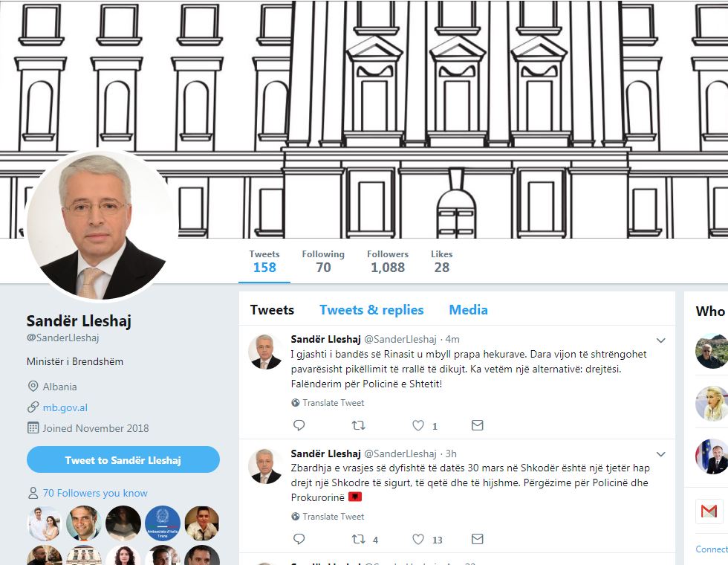Retweet the Shkodër tweet with 4 retweets
Image resolution: width=728 pixels, height=565 pixels.
[358, 539]
